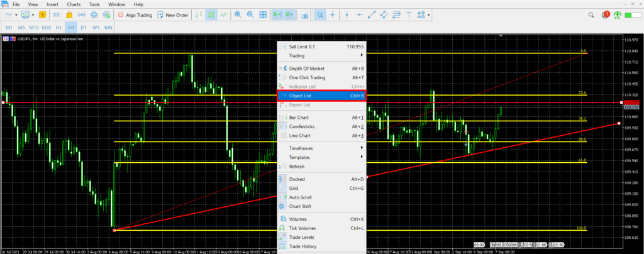
Task: Open the account notifications icon
Action: point(606,14)
